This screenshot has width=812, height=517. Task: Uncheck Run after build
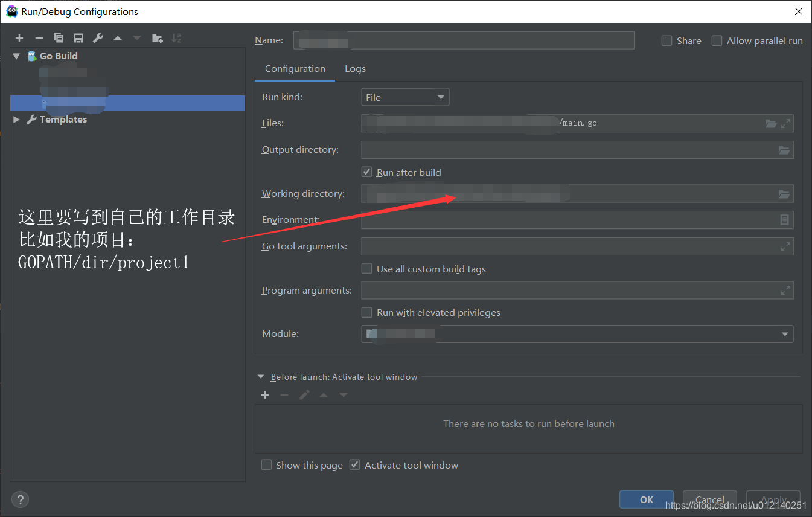pyautogui.click(x=366, y=172)
